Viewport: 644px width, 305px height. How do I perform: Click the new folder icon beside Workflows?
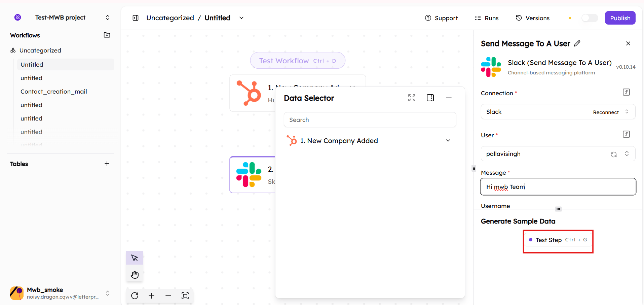pos(107,35)
